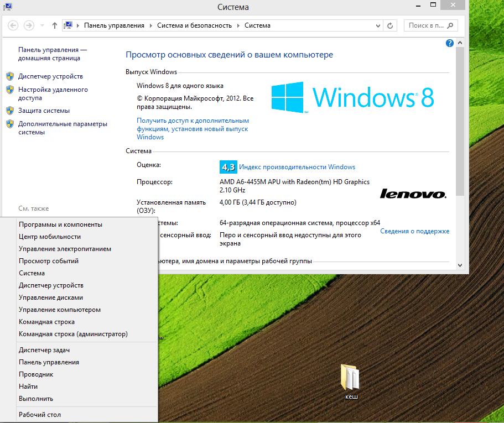Click the shield icon beside Диспетчер устройств
504x423 pixels.
[x=10, y=76]
